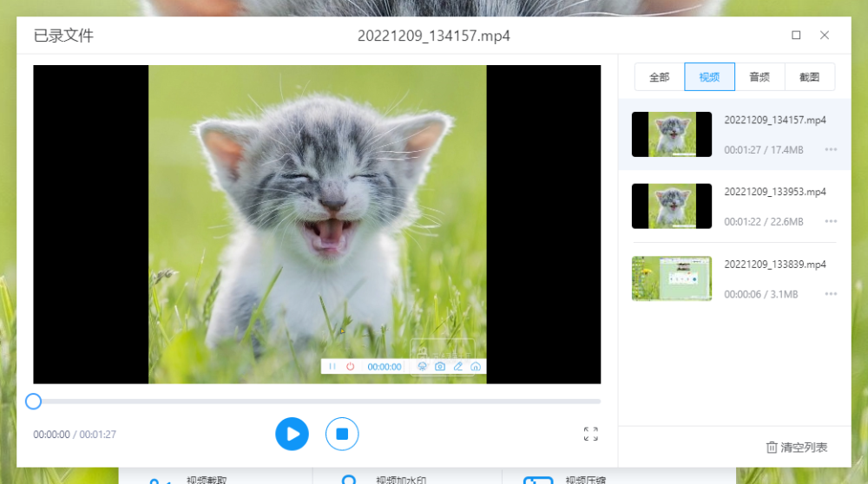Switch to the 全部 tab
Image resolution: width=868 pixels, height=484 pixels.
[x=660, y=77]
